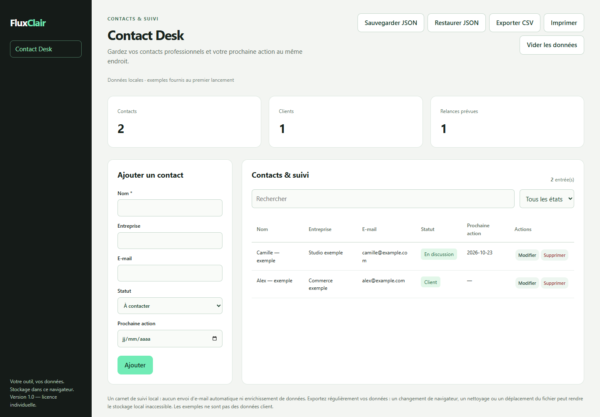Click the Données locales notice text
This screenshot has width=600, height=417.
171,80
